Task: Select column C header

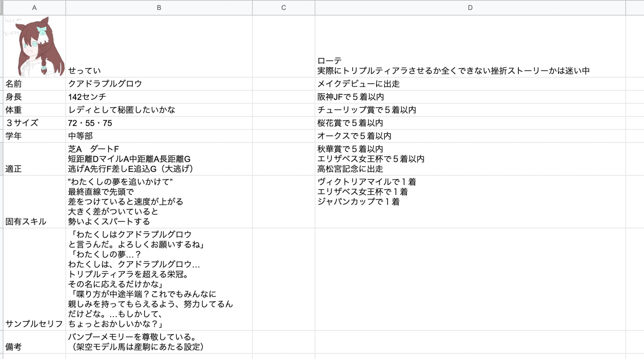Action: [283, 8]
